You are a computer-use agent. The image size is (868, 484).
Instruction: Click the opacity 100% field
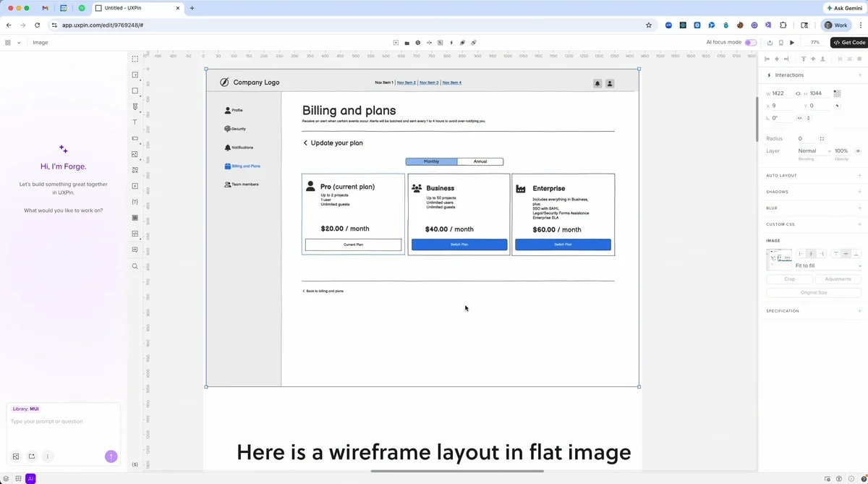tap(841, 151)
